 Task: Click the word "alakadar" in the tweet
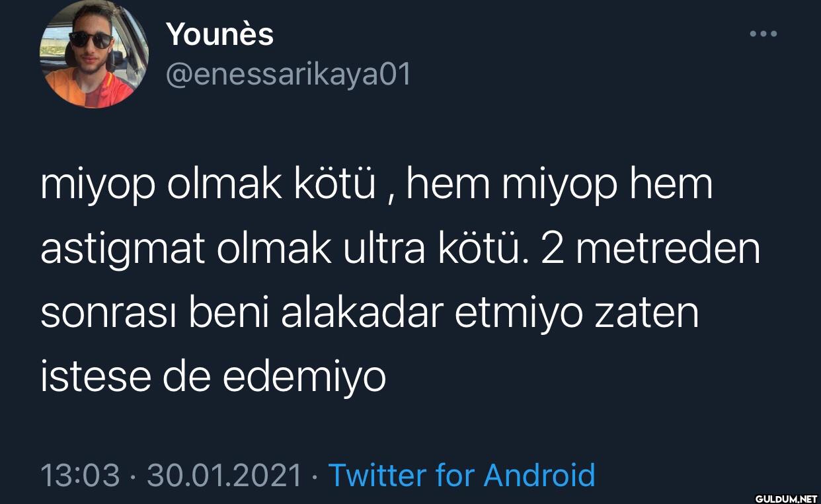pyautogui.click(x=360, y=313)
